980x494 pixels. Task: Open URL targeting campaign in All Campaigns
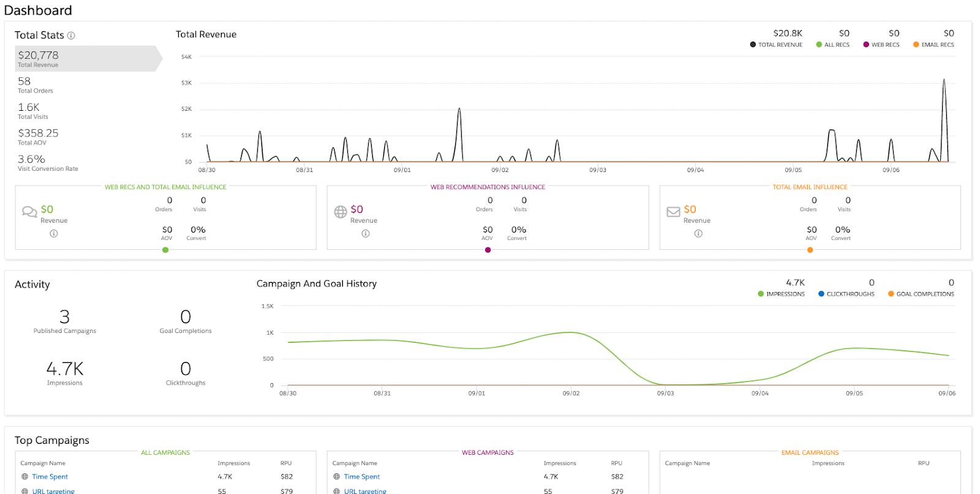[53, 491]
